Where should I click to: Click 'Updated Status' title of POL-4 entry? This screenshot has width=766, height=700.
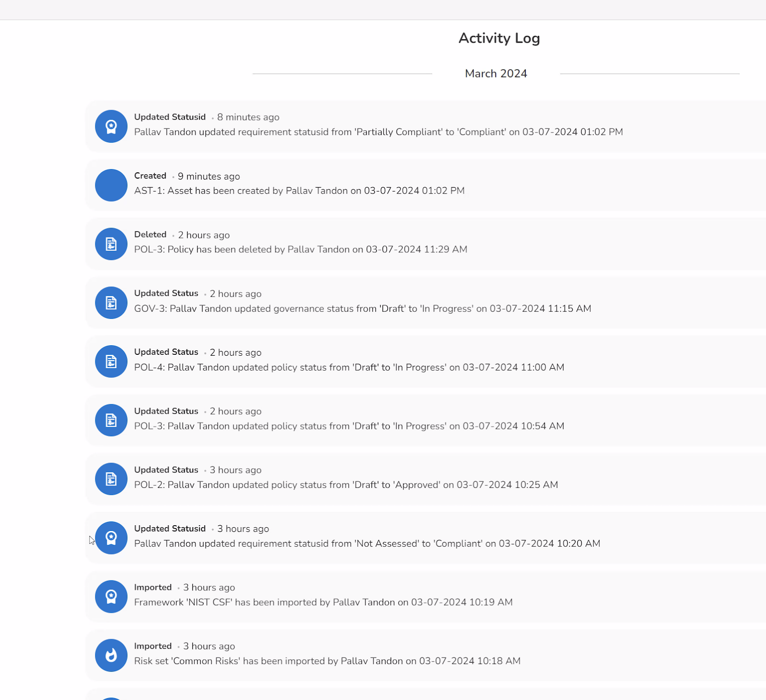tap(166, 352)
